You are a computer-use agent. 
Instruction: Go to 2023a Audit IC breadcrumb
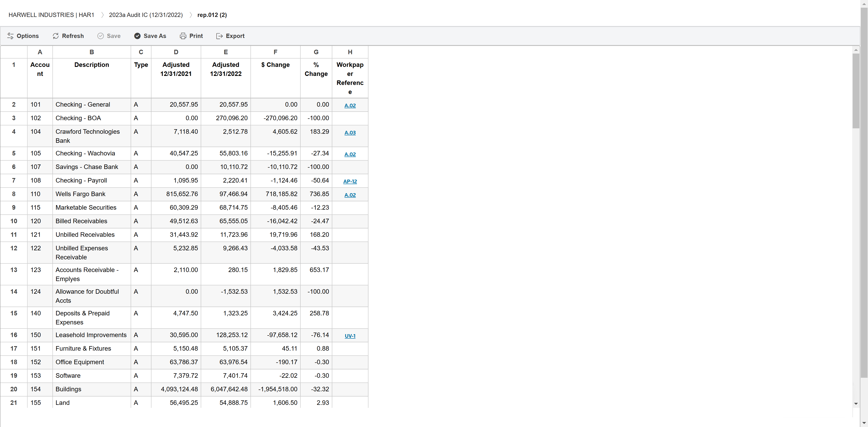coord(146,15)
